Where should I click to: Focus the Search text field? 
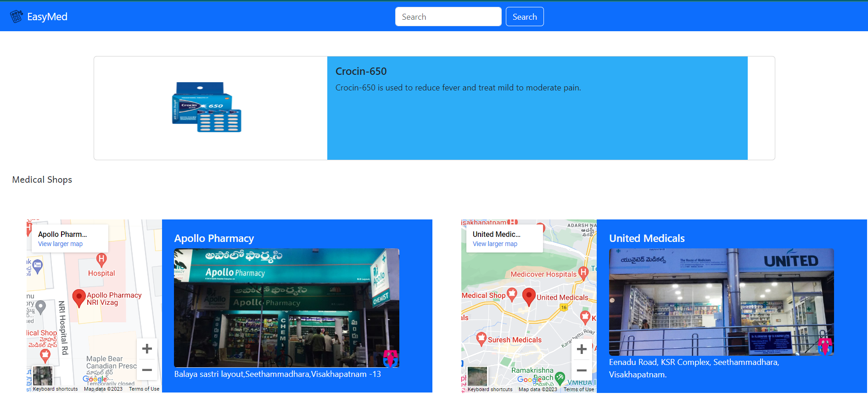click(448, 17)
